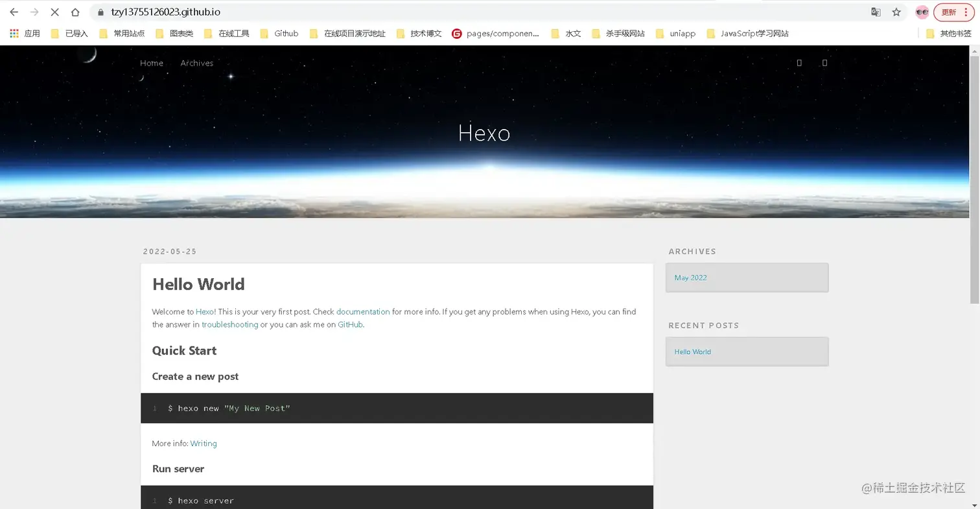Open the Github bookmarks folder
980x509 pixels.
click(279, 33)
